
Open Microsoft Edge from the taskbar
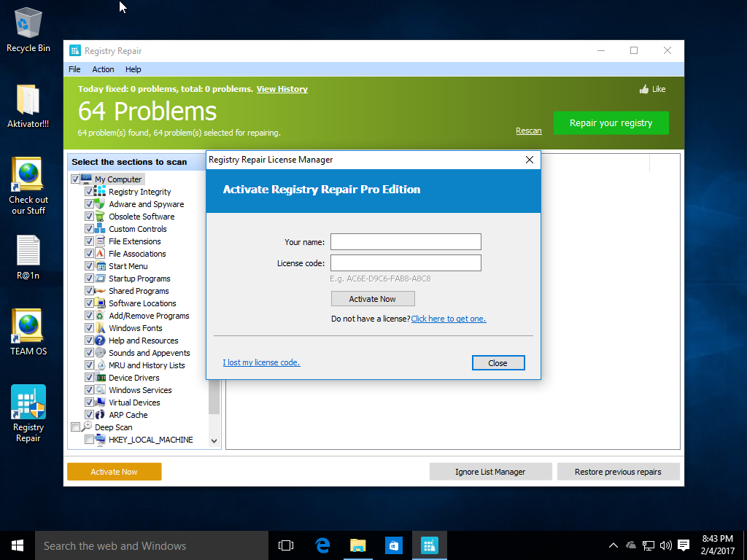(x=322, y=545)
